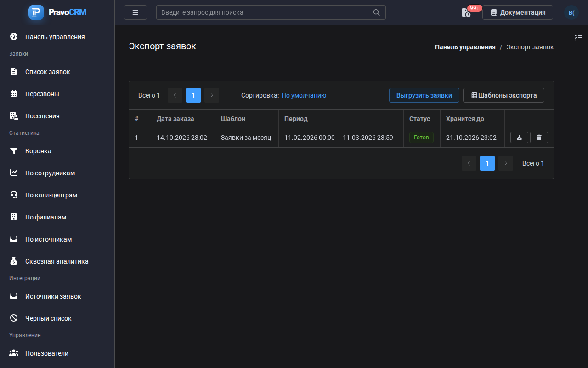Image resolution: width=588 pixels, height=368 pixels.
Task: Click the bottom pagination previous-page arrow
Action: coord(469,163)
